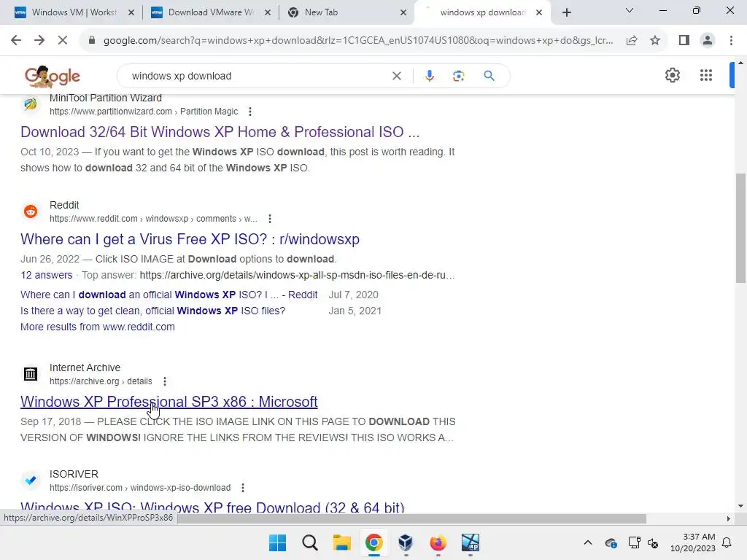The height and width of the screenshot is (560, 747).
Task: Click the vertical page scrollbar thumb
Action: pyautogui.click(x=740, y=227)
